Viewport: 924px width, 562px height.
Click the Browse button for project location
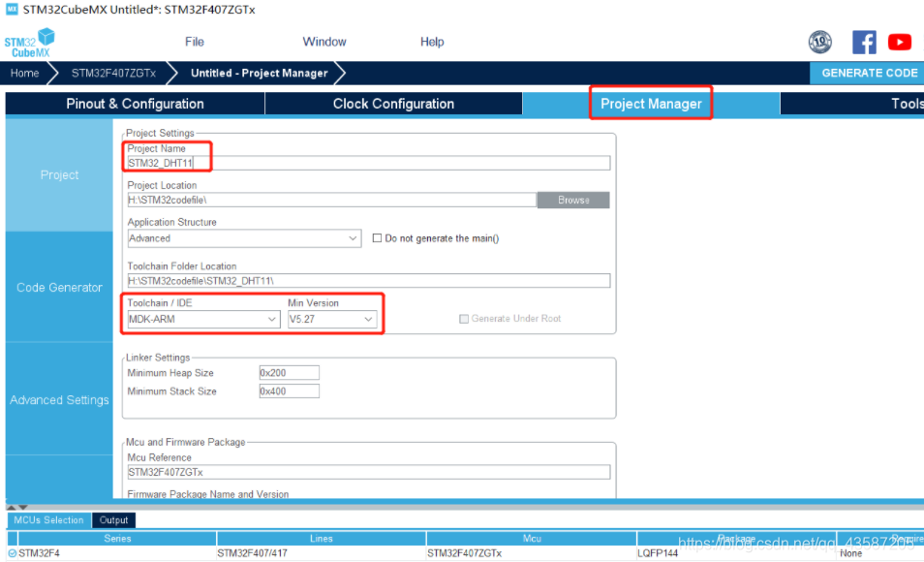pos(573,200)
